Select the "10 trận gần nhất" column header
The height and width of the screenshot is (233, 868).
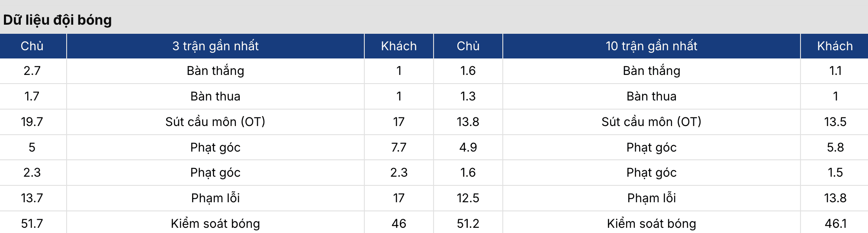(651, 46)
